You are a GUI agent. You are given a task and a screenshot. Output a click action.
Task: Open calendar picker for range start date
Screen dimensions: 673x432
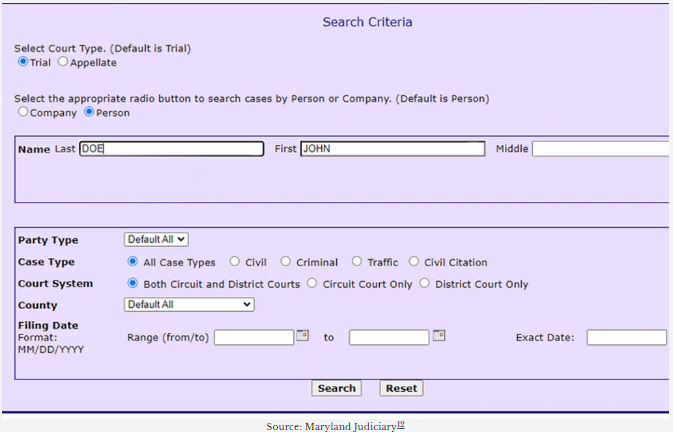point(303,336)
